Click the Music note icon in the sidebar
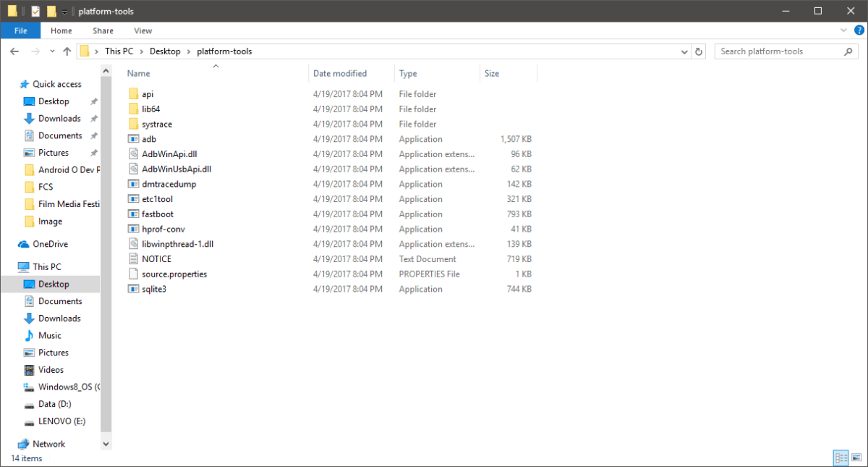The image size is (868, 467). coord(29,335)
